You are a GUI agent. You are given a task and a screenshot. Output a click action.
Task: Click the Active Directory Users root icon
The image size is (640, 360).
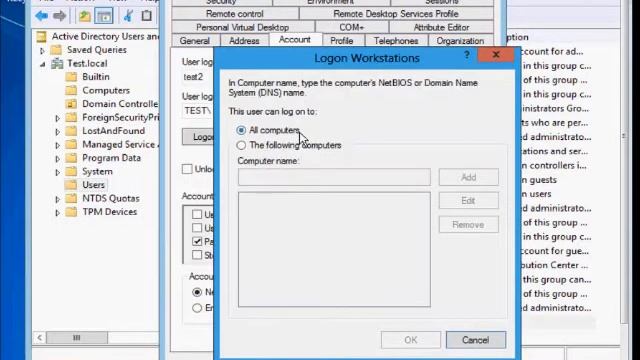(42, 36)
